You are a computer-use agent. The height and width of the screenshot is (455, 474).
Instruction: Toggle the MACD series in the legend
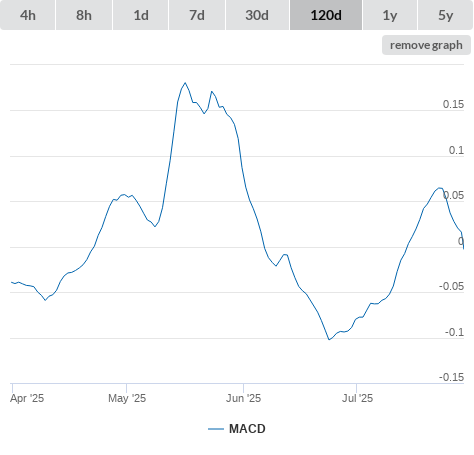237,429
